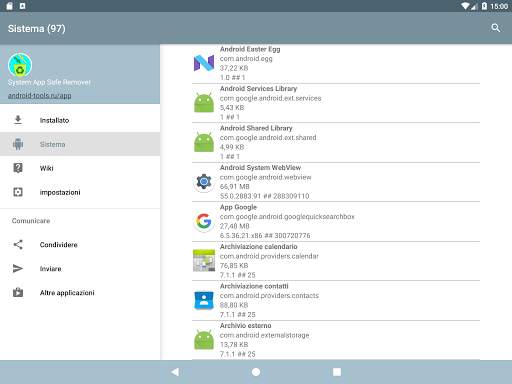This screenshot has width=512, height=384.
Task: Click the Wiki help icon
Action: click(x=18, y=168)
